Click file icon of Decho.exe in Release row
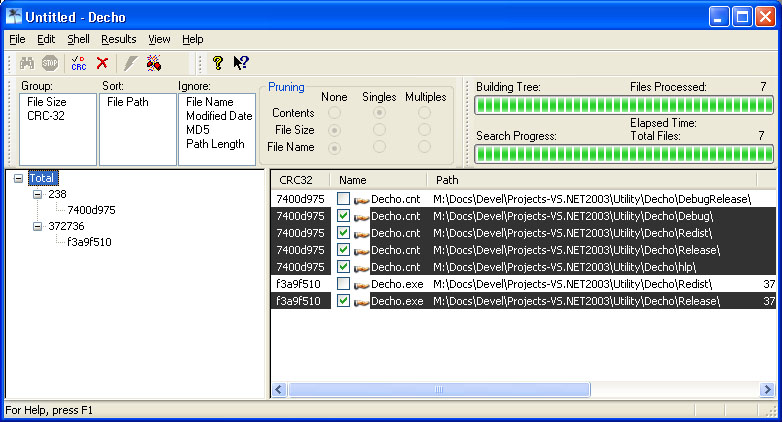This screenshot has width=782, height=422. [361, 302]
